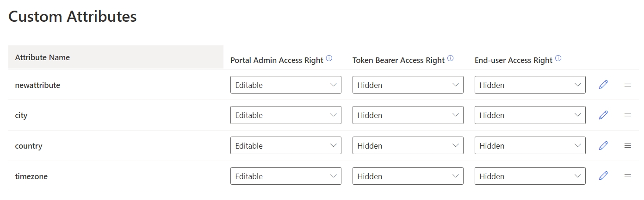Click info icon next to Token Bearer Access Right
Viewport: 644px width, 200px height.
point(450,58)
